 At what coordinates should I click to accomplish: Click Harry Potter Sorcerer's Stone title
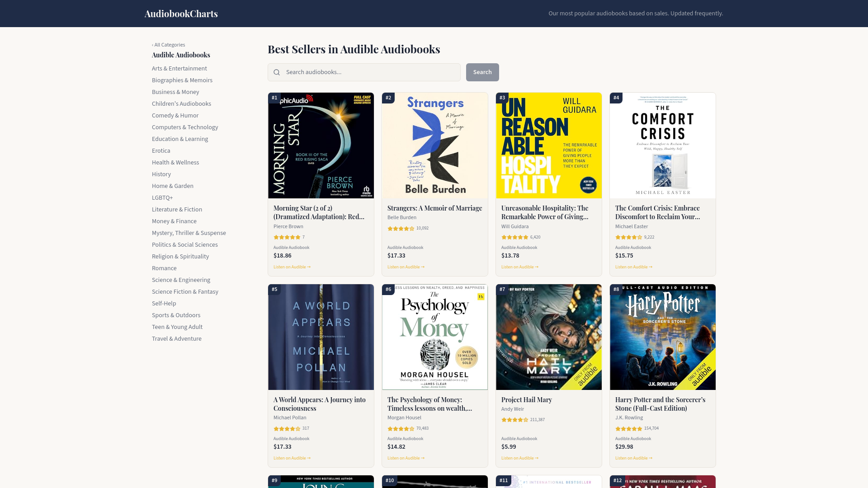point(660,404)
